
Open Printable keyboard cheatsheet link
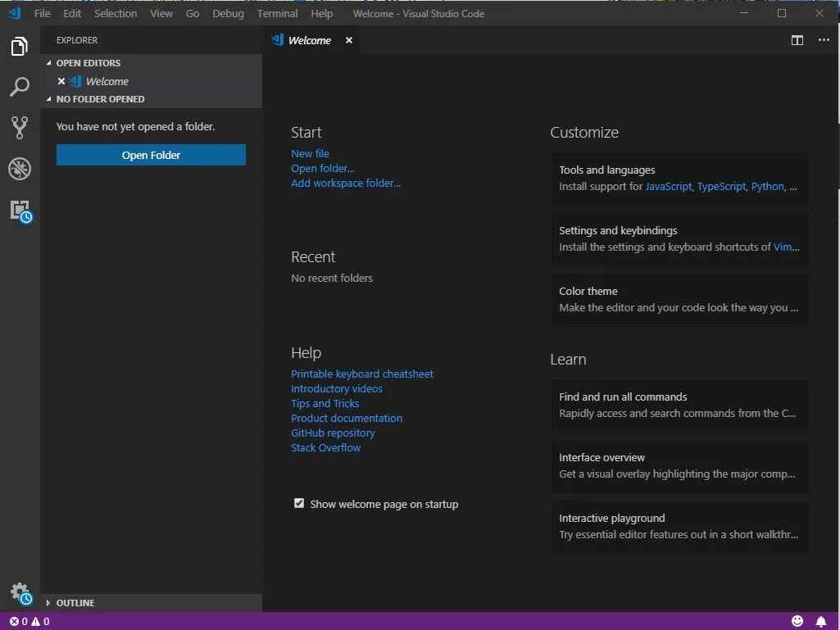(362, 374)
